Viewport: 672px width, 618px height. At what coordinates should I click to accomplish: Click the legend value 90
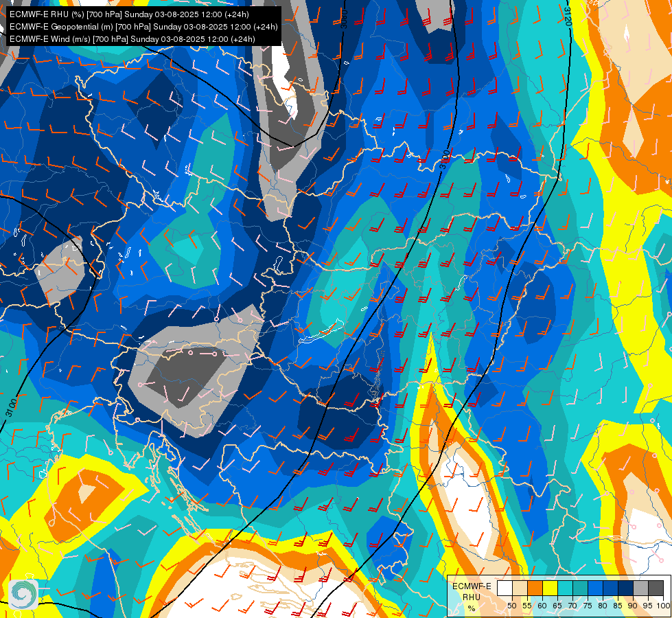pos(633,606)
